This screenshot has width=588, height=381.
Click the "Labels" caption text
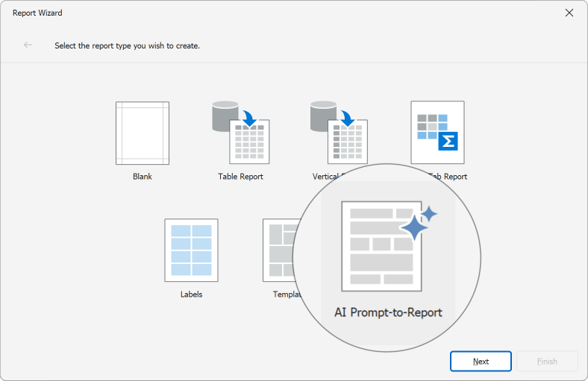coord(191,295)
